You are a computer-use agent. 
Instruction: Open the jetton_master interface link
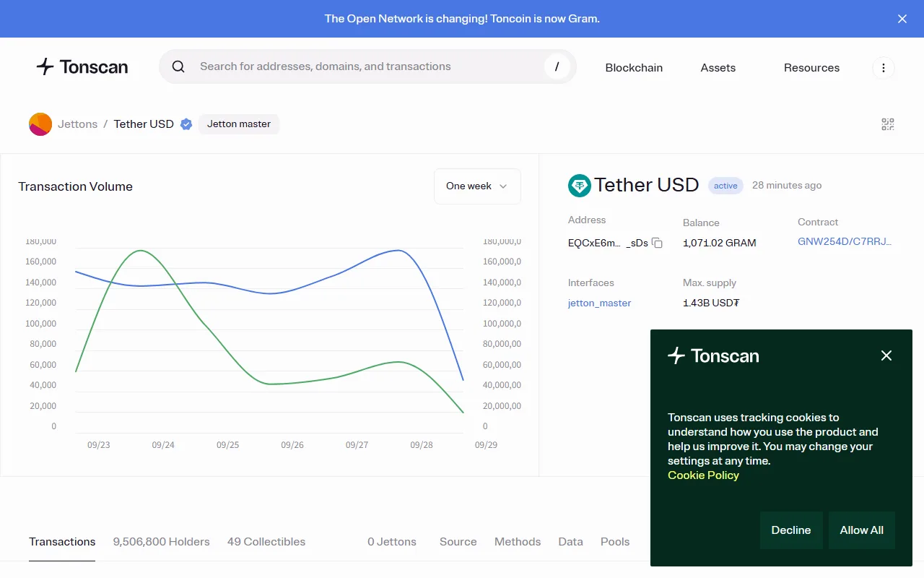(600, 303)
